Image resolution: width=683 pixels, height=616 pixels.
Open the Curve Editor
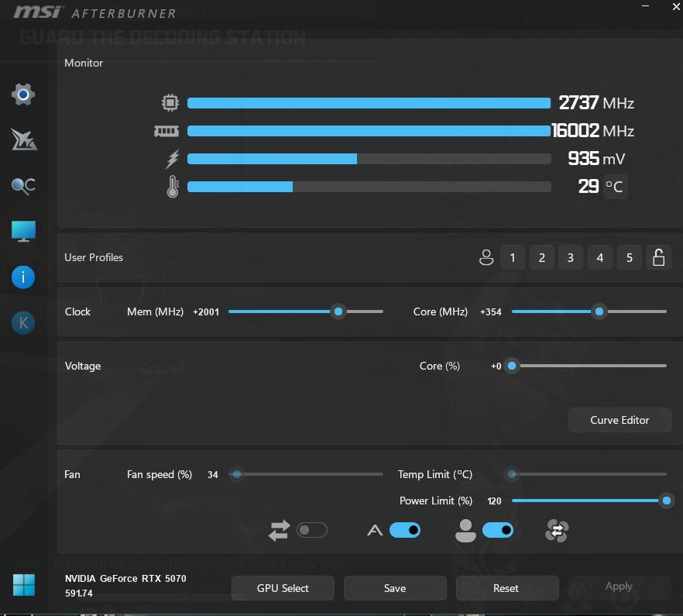click(620, 420)
